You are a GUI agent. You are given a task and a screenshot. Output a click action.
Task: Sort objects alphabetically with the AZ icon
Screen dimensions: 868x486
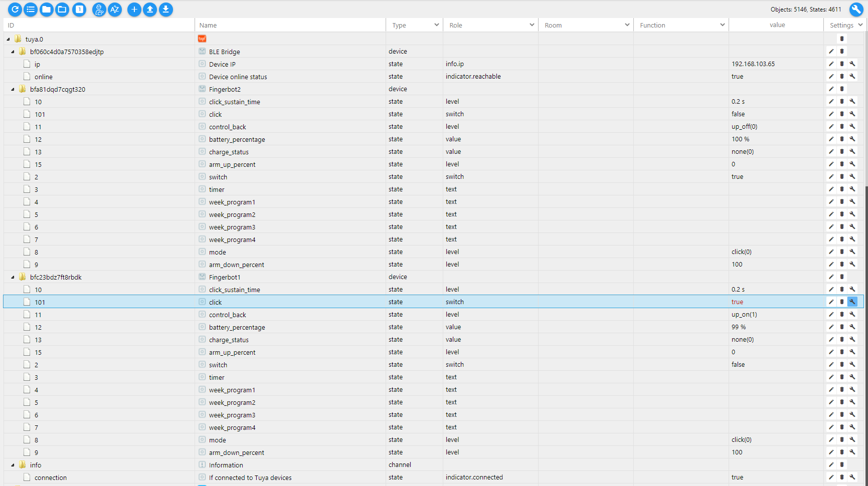(x=115, y=10)
